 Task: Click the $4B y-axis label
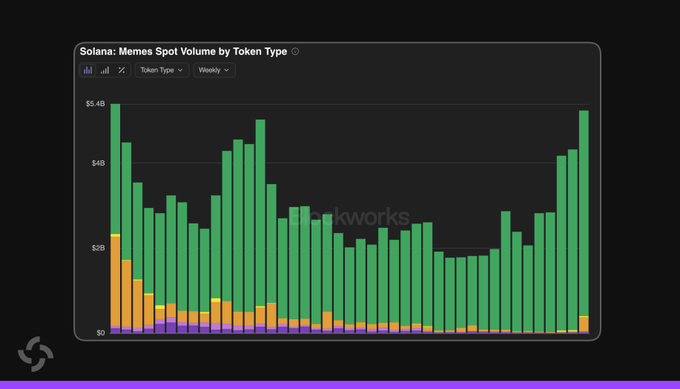(98, 163)
